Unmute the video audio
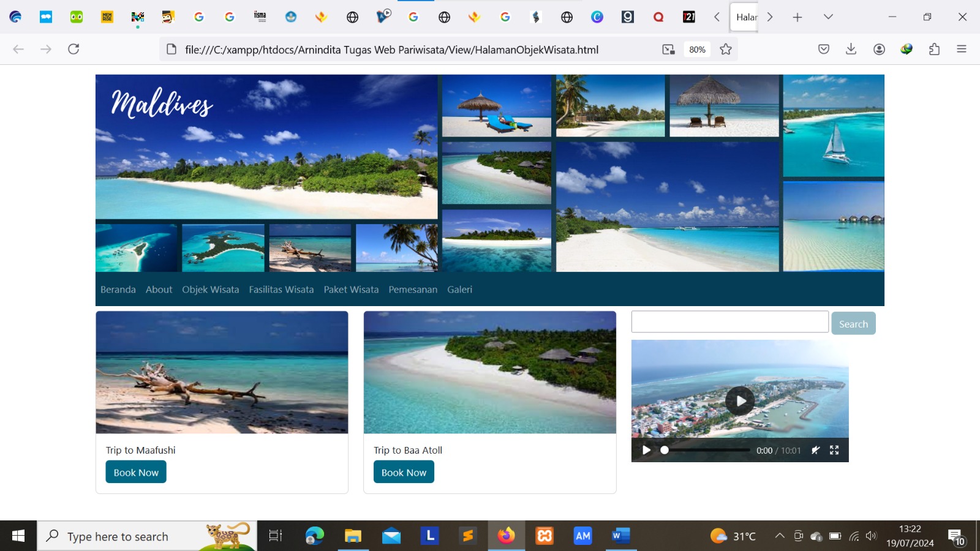The height and width of the screenshot is (551, 980). [x=815, y=450]
